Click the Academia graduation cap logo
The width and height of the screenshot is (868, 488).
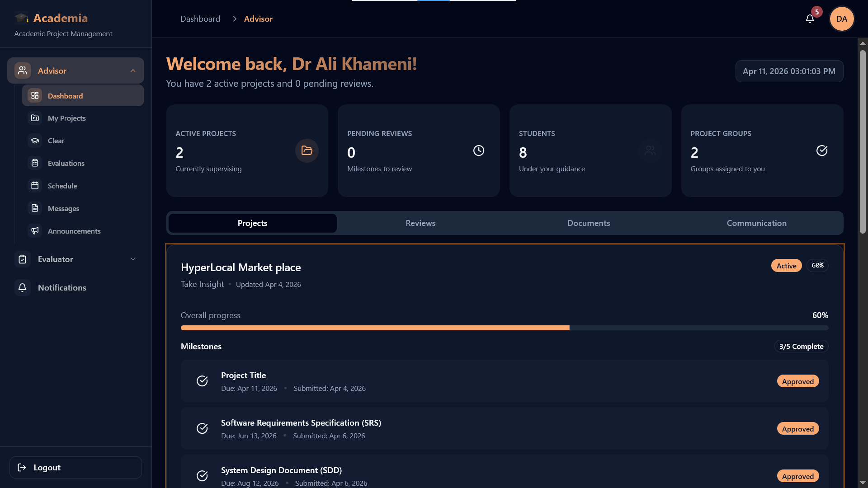click(x=21, y=18)
